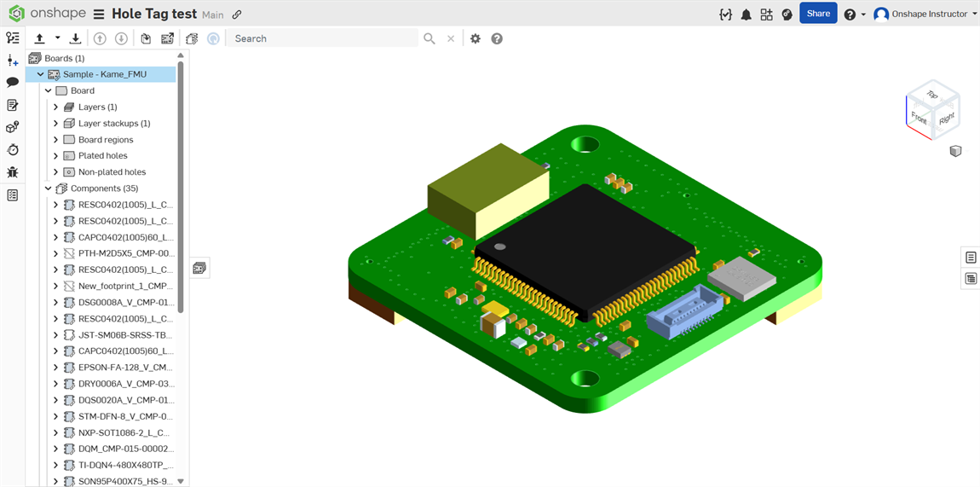Click into the Search input field

(x=324, y=38)
